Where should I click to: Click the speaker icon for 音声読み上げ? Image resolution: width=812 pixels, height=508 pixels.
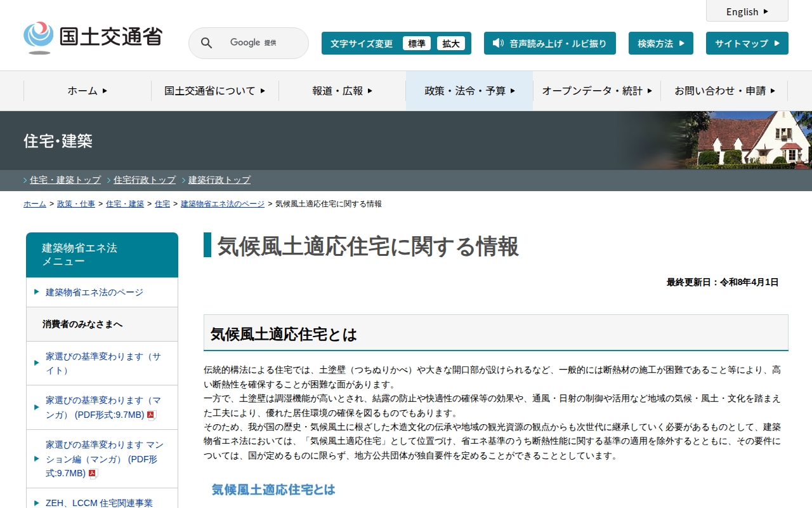coord(498,43)
